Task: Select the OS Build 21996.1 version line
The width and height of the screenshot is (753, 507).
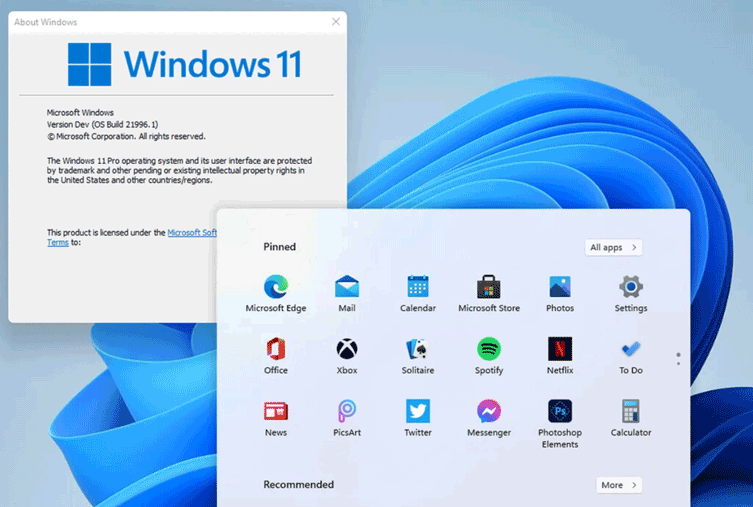Action: (102, 124)
